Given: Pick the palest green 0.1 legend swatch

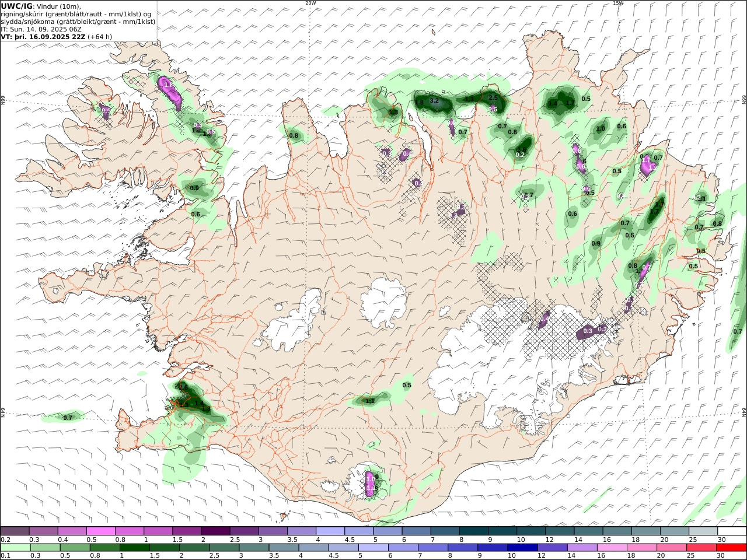Looking at the screenshot, I should click(x=15, y=548).
